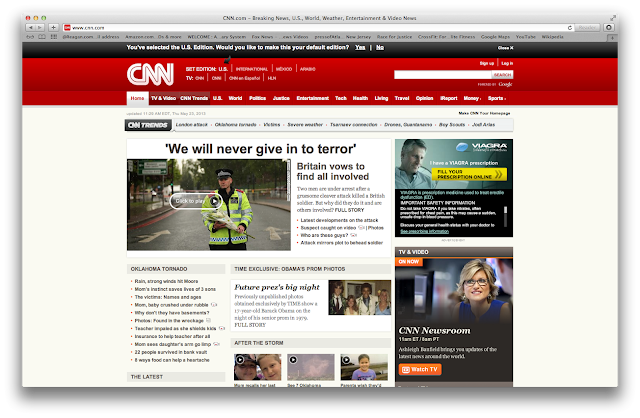
Task: Open '22 people survived in bank vault' story
Action: [171, 352]
